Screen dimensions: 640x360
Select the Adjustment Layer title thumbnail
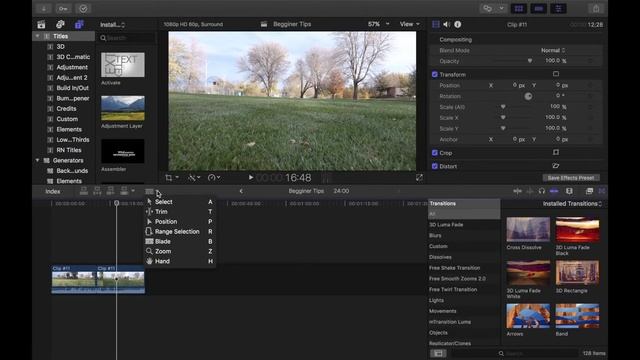coord(123,108)
